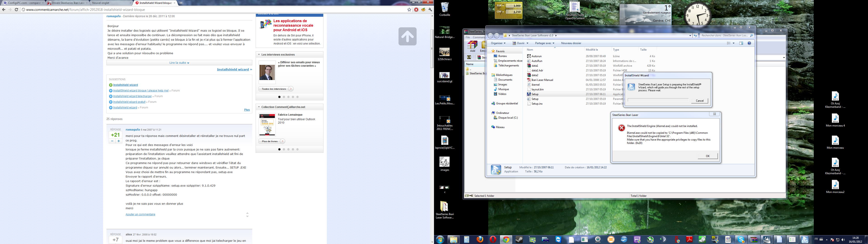Image resolution: width=868 pixels, height=244 pixels.
Task: Click 'InstallShield wizard telecharger' suggestion link
Action: 132,96
